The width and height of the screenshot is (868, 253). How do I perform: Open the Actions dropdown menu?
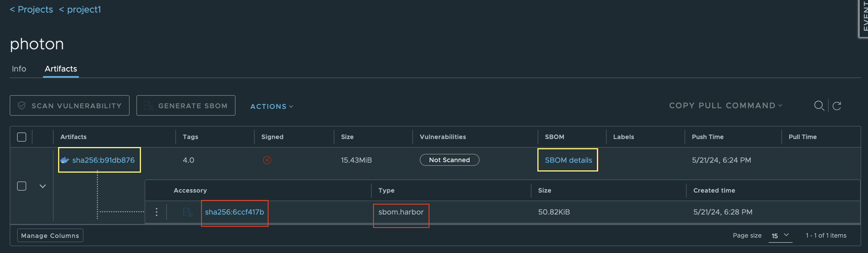(x=272, y=107)
